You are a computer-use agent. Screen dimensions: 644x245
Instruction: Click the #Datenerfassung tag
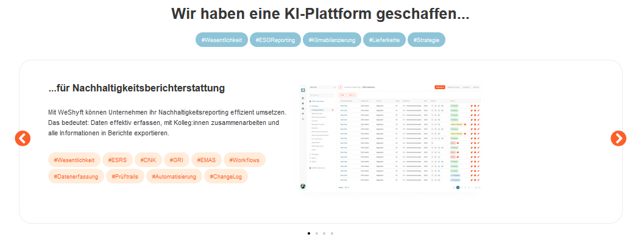(x=76, y=176)
